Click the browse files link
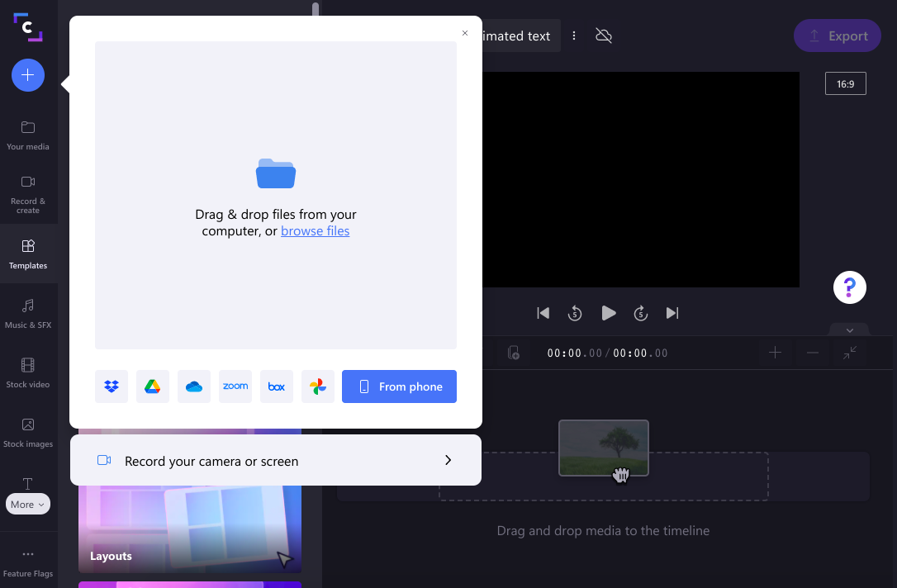 (315, 230)
